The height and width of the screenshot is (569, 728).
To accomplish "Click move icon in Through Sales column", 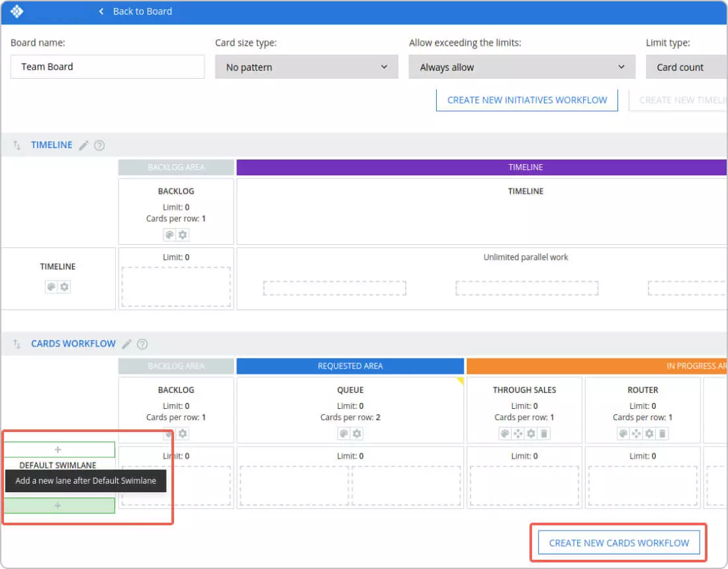I will click(x=518, y=434).
